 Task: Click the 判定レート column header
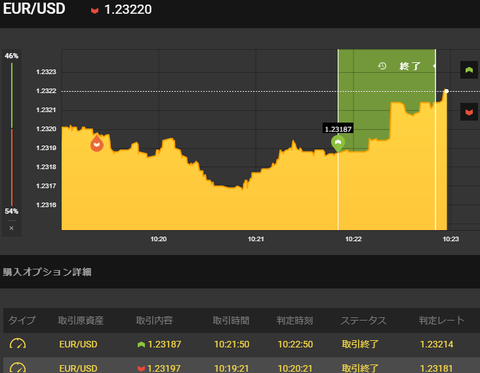tap(441, 320)
